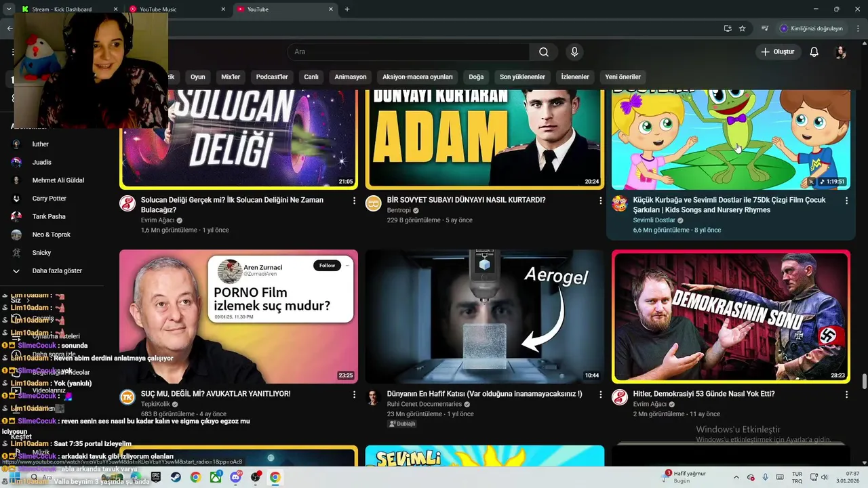Click the YouTube Ara search field
The height and width of the screenshot is (488, 868).
coord(409,52)
